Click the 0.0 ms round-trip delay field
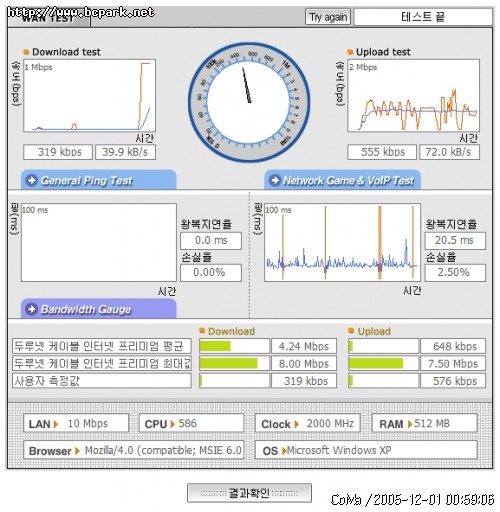This screenshot has width=500, height=512. tap(211, 240)
